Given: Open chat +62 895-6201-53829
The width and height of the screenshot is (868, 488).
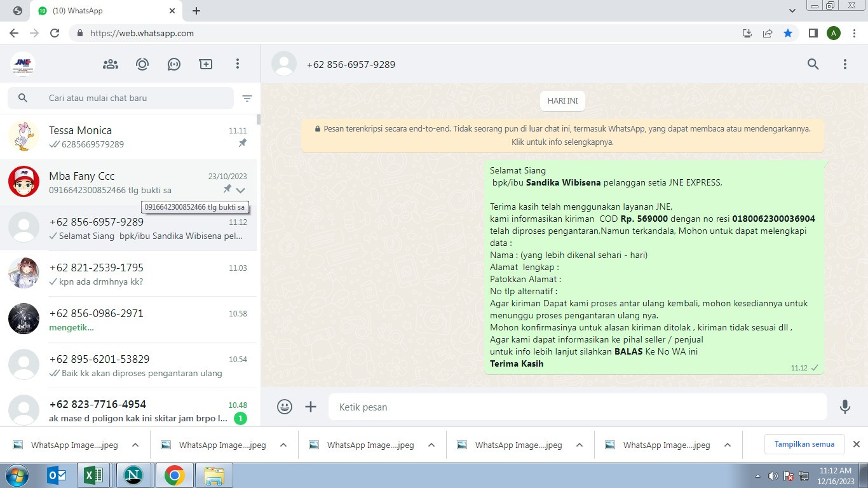Looking at the screenshot, I should pos(128,365).
